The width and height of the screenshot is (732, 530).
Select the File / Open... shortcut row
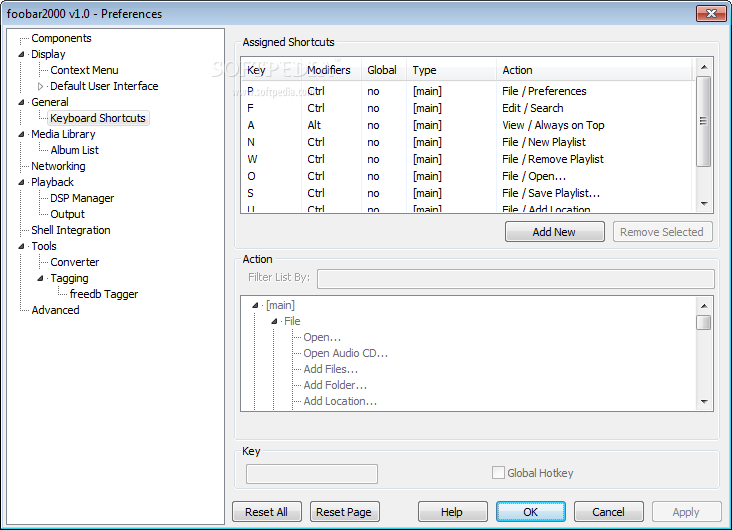[x=468, y=177]
